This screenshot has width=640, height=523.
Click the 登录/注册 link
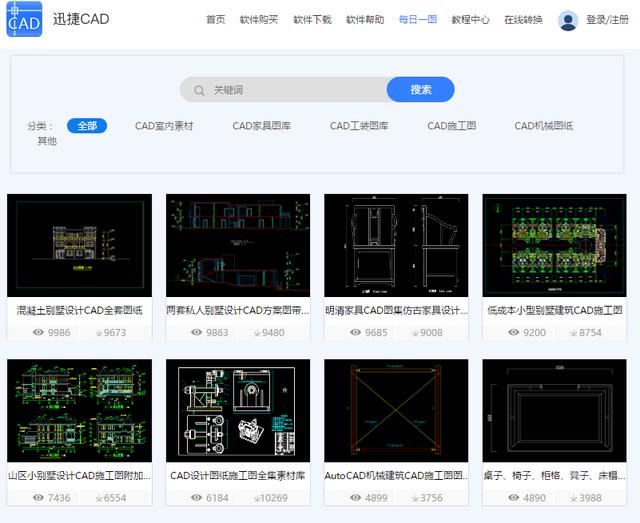[x=607, y=20]
